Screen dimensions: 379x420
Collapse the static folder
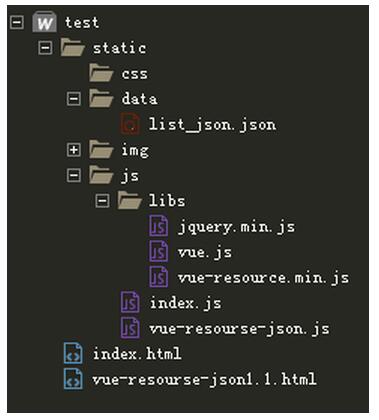click(x=45, y=48)
